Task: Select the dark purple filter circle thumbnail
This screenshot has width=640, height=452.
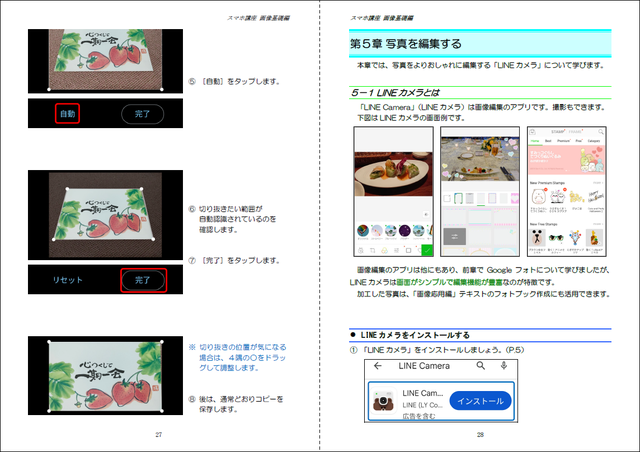Action: 404,231
